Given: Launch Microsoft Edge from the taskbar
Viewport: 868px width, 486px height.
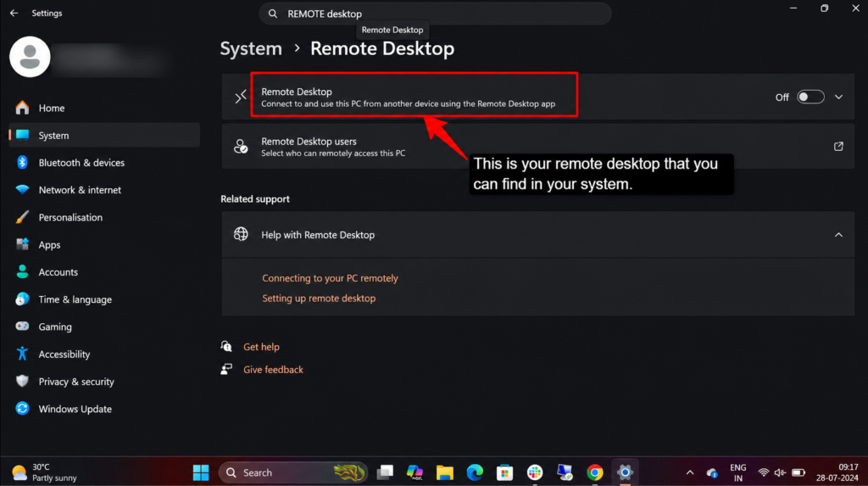Looking at the screenshot, I should click(x=475, y=472).
